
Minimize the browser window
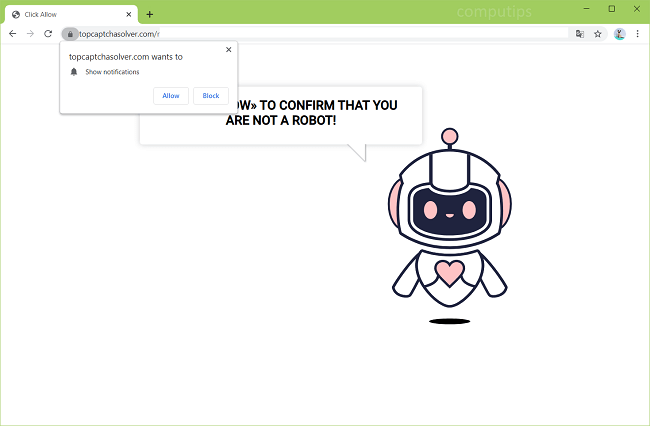pos(585,9)
